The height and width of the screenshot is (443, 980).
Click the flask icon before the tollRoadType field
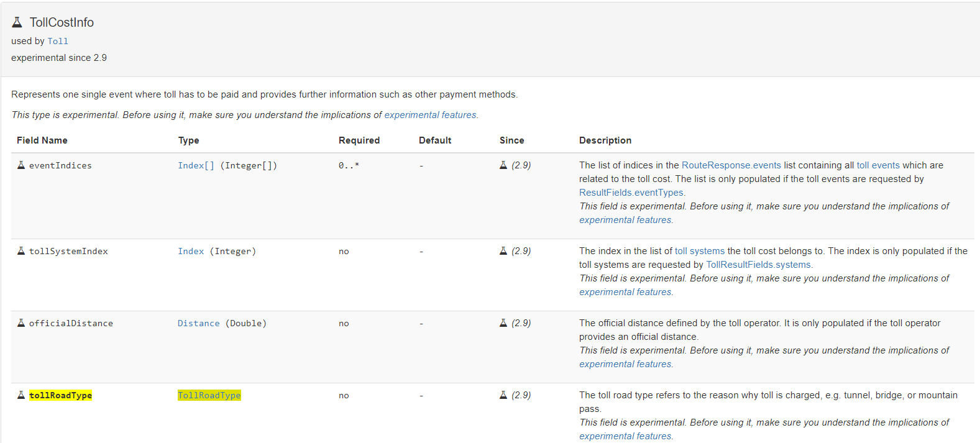[21, 395]
